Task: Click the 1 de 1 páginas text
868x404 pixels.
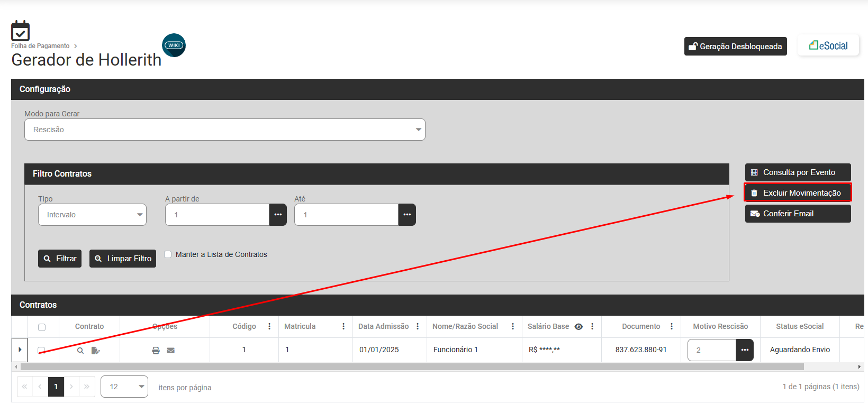Action: [x=821, y=387]
